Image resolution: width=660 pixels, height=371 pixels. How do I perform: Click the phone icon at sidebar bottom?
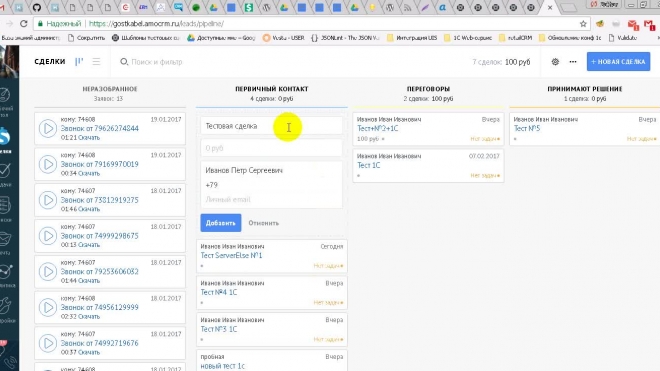pos(9,363)
